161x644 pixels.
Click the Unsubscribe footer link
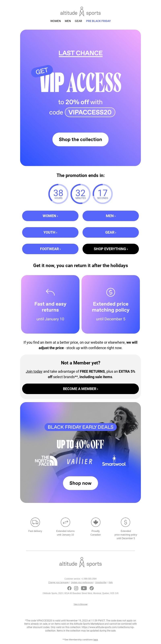(x=101, y=582)
